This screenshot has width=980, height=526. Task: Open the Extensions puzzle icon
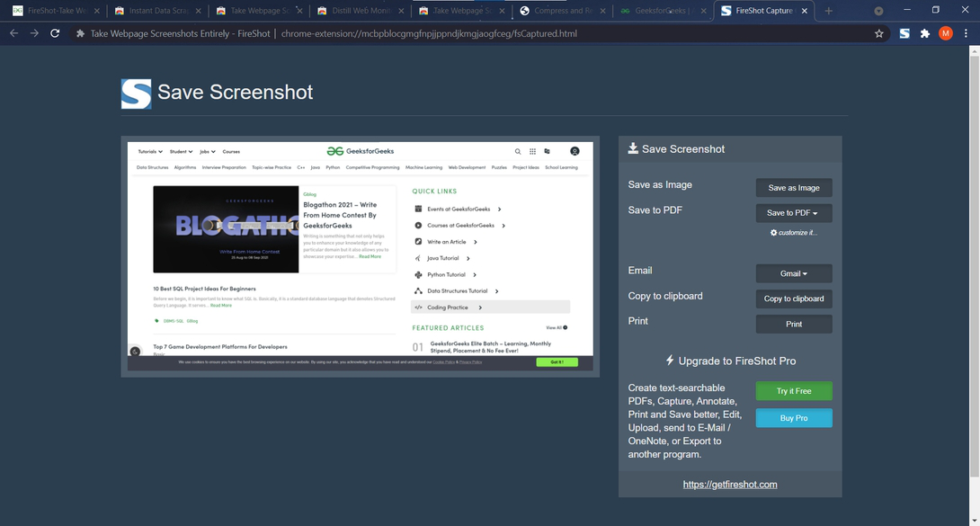pos(925,34)
